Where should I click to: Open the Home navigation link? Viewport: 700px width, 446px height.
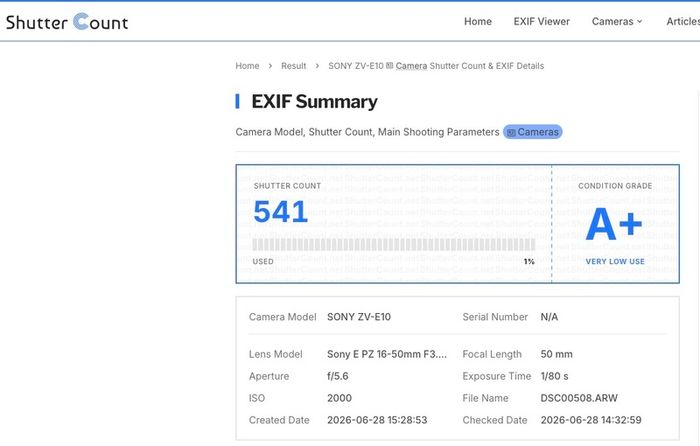pyautogui.click(x=478, y=21)
